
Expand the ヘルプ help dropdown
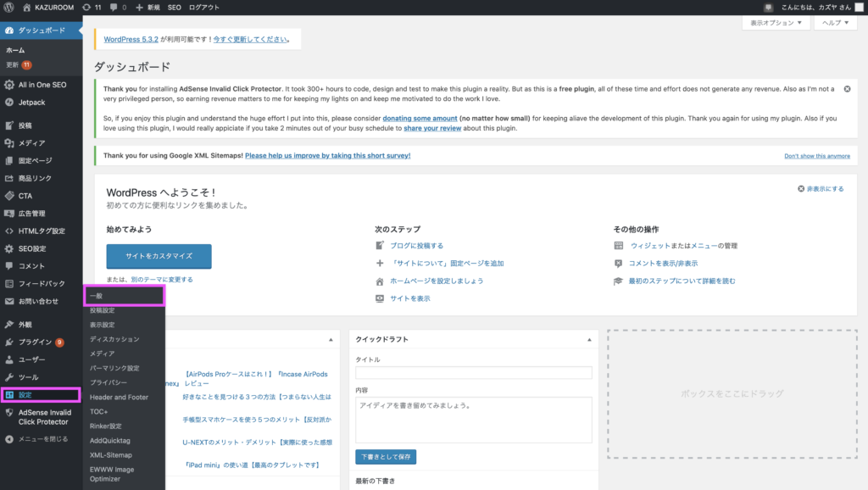[835, 23]
